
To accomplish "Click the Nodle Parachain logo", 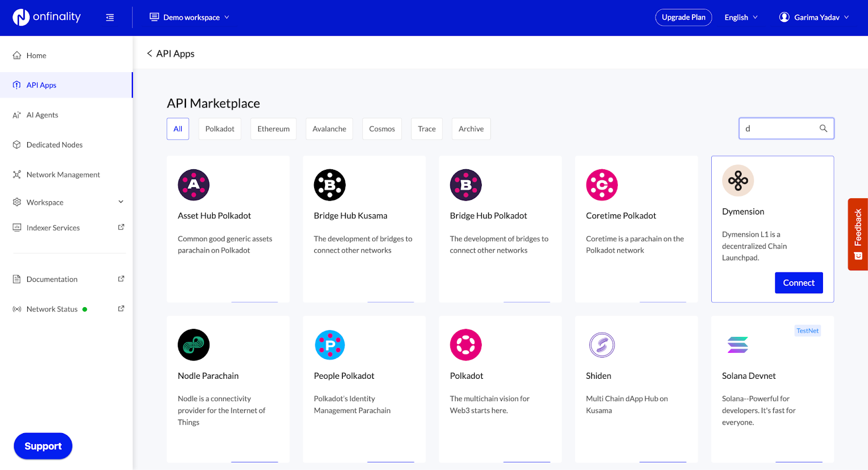I will [x=194, y=345].
